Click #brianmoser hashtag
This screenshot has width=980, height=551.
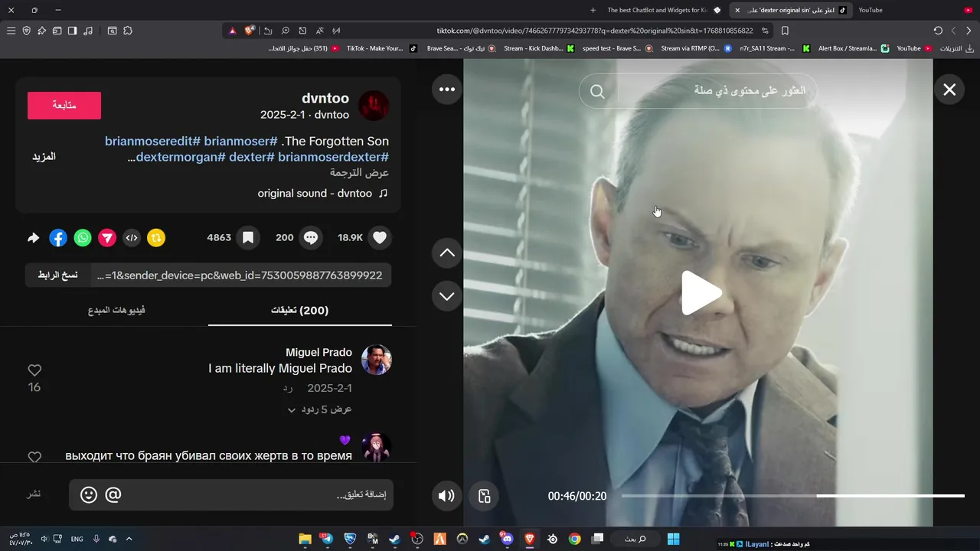click(x=240, y=142)
